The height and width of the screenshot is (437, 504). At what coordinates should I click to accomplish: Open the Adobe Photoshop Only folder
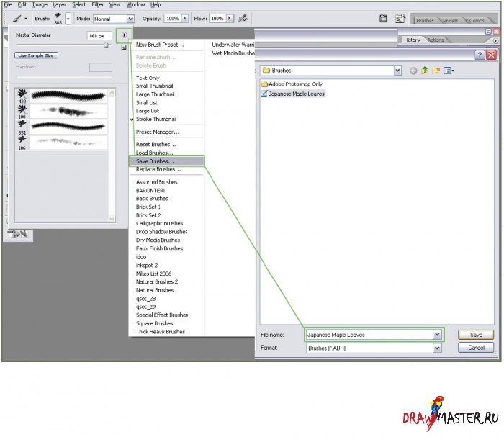292,84
